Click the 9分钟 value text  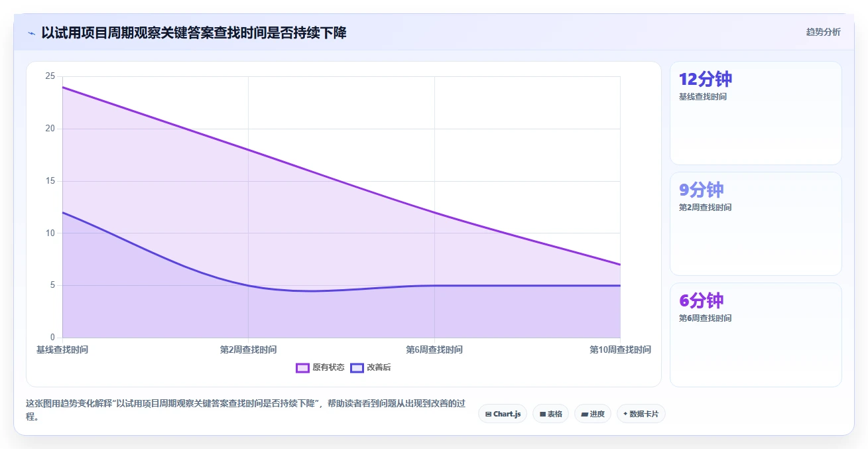[x=701, y=190]
